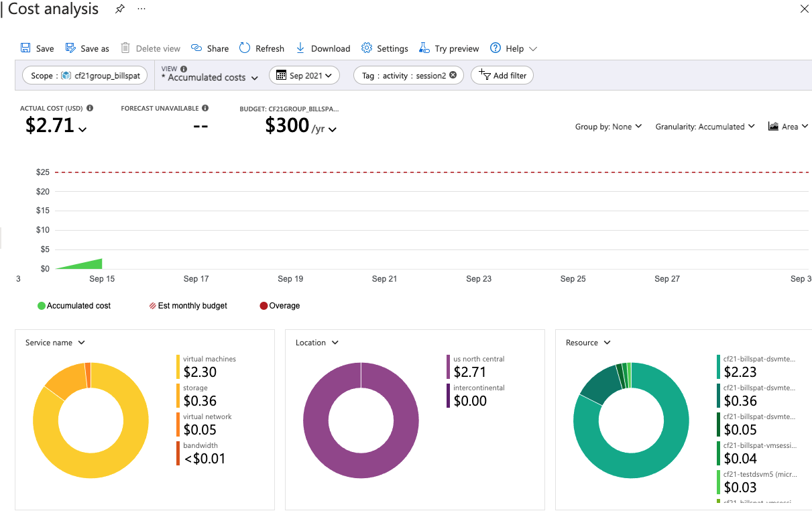
Task: Click the Add filter button
Action: 502,76
